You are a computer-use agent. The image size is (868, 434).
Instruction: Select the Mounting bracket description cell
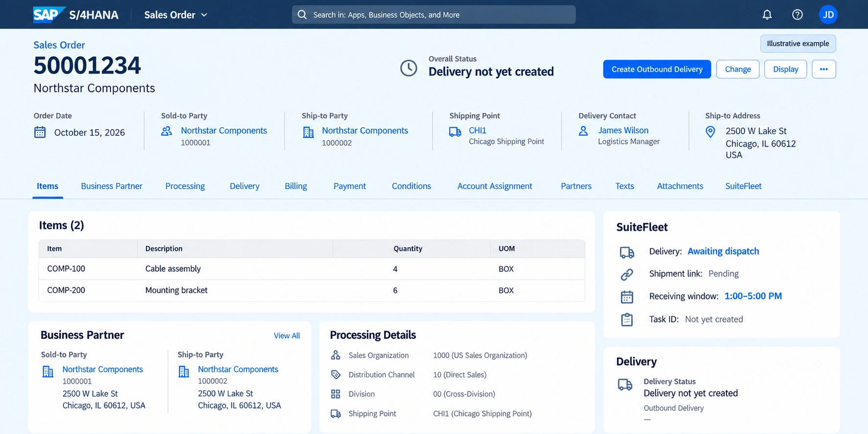(176, 290)
